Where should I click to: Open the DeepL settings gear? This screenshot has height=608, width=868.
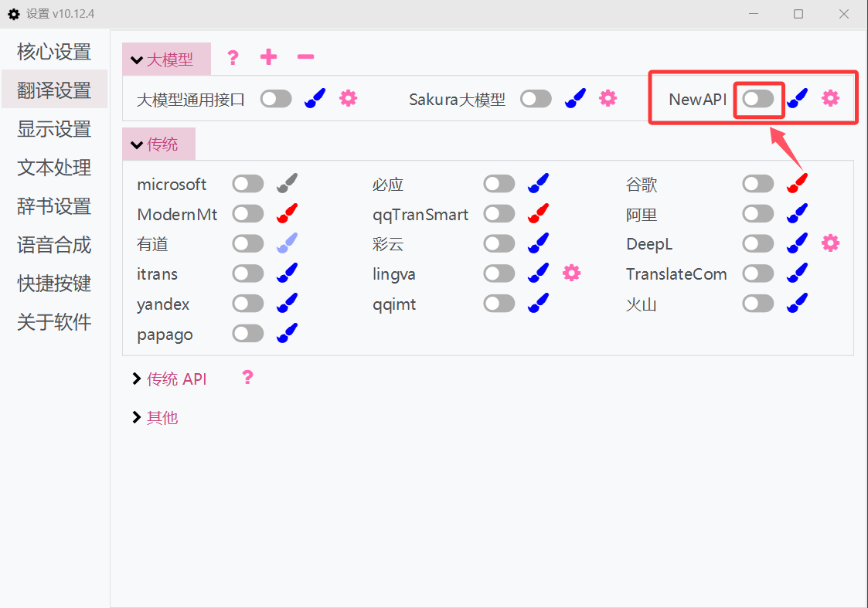(830, 243)
